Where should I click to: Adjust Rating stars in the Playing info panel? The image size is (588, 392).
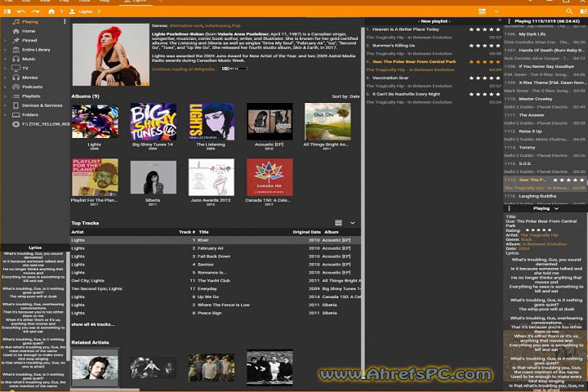pos(538,230)
